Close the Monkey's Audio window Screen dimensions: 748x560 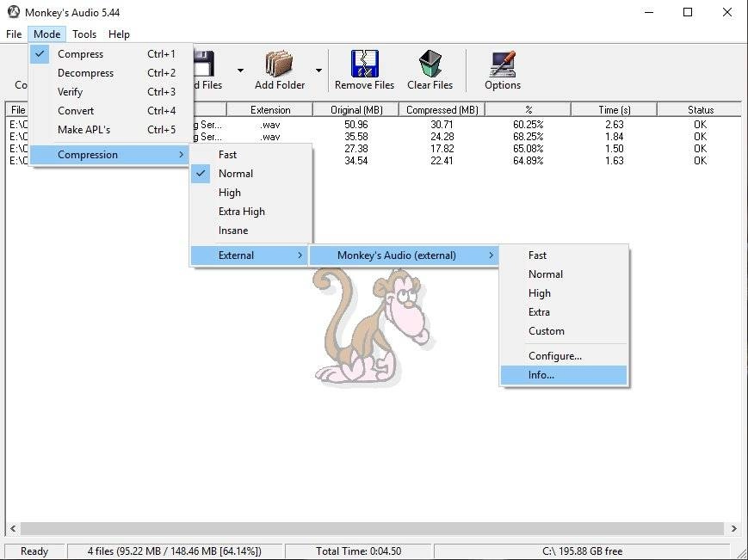click(727, 12)
